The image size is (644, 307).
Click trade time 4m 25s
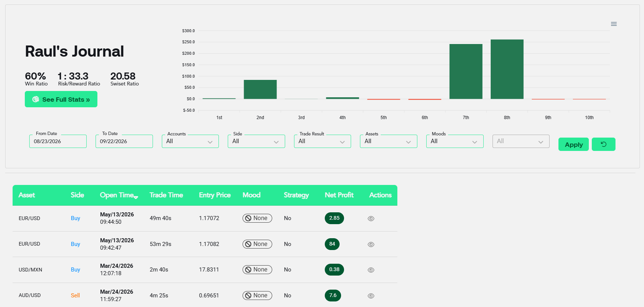pyautogui.click(x=159, y=296)
